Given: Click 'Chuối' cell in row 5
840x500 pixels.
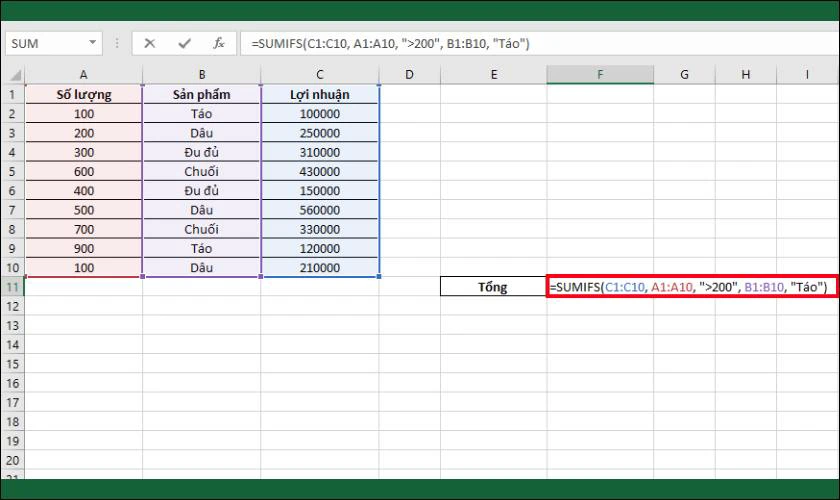Looking at the screenshot, I should point(201,171).
